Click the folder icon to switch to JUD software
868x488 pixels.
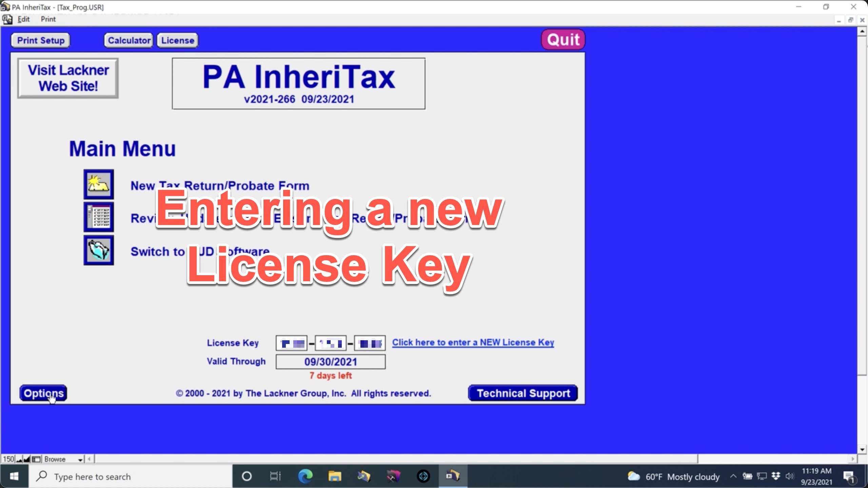click(x=99, y=250)
